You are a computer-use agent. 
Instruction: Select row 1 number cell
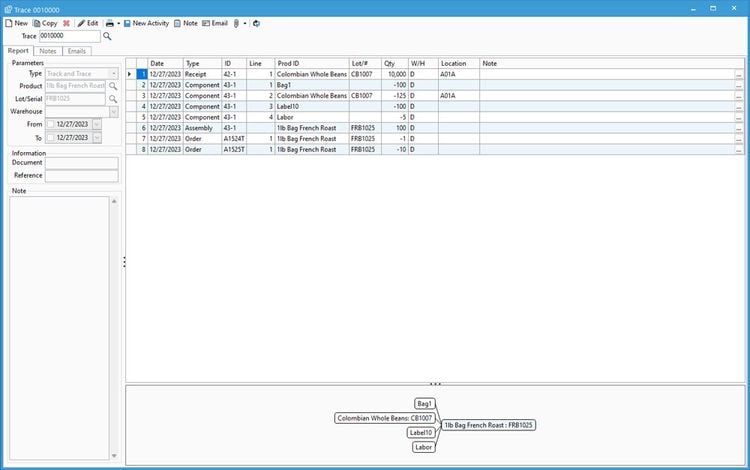[x=142, y=74]
